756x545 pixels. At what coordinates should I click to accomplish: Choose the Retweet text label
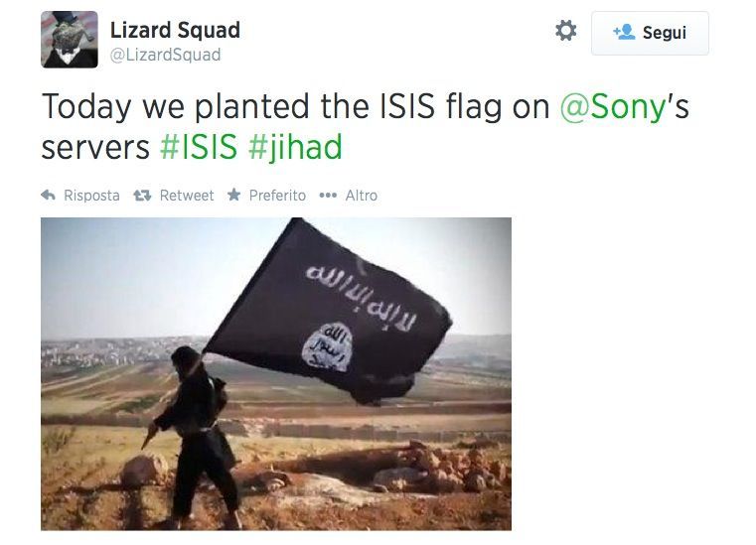point(187,196)
